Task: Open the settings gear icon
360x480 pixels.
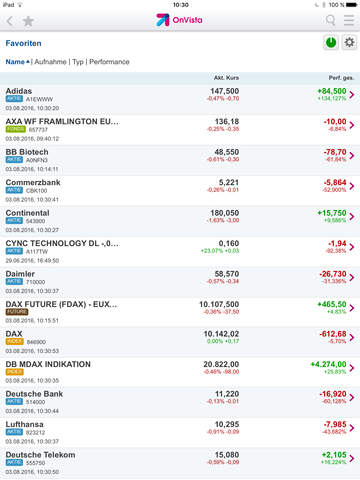Action: 349,42
